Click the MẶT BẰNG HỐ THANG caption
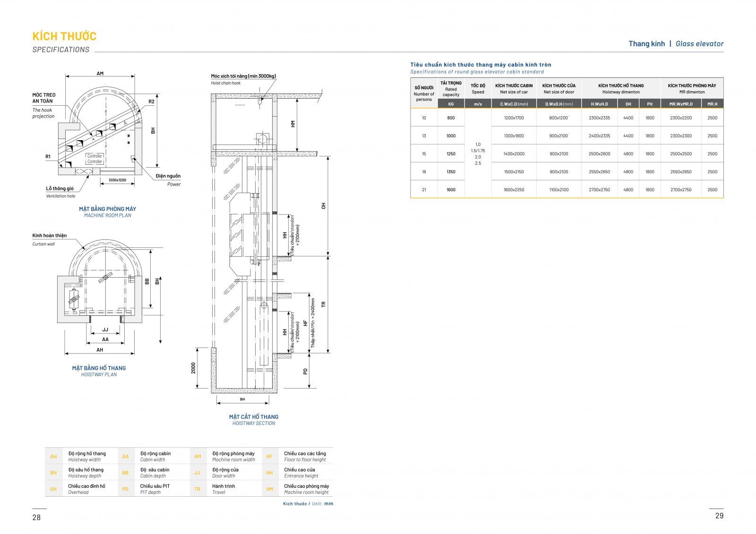The image size is (756, 534). [99, 368]
